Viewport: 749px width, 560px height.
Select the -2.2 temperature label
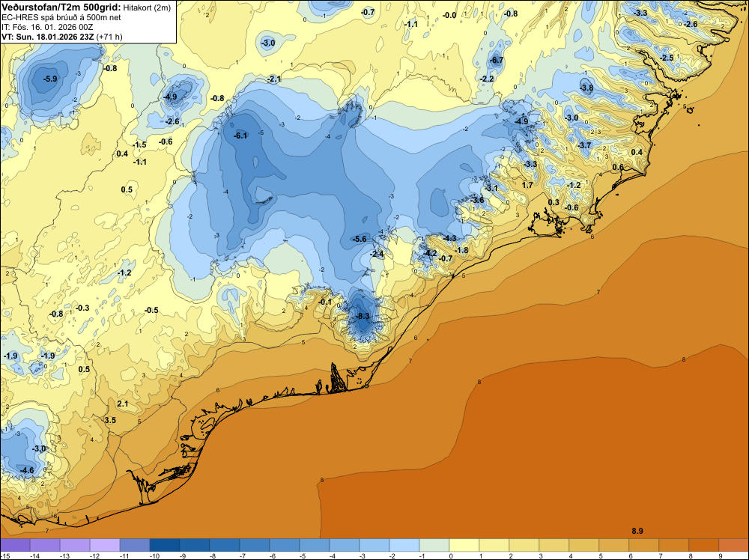[x=487, y=79]
